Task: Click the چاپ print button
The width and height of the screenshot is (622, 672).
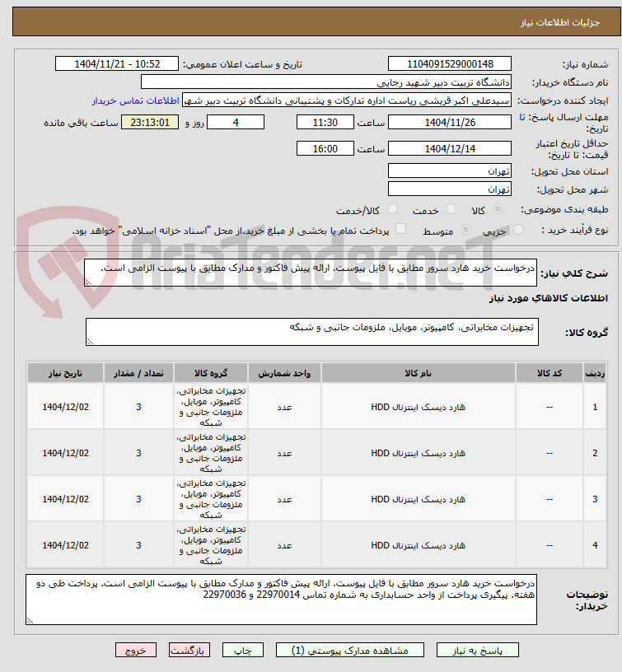Action: pos(243,650)
